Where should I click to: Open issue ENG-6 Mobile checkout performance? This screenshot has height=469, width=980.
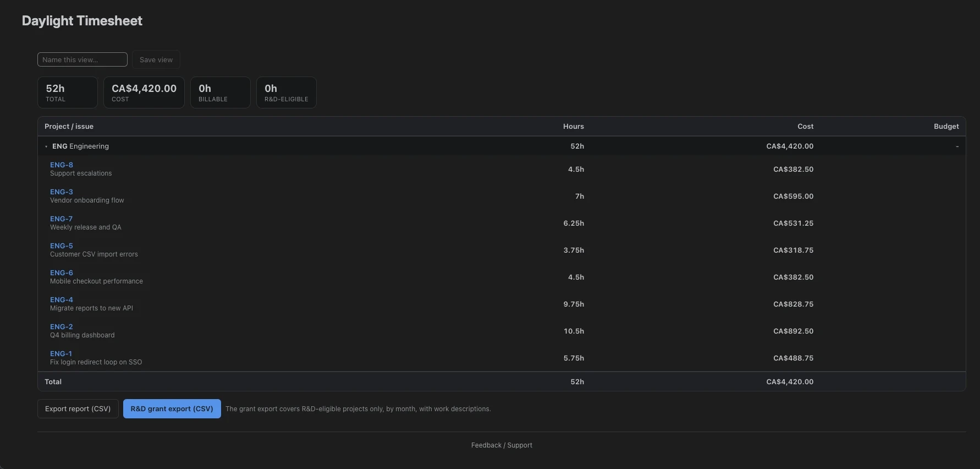62,272
